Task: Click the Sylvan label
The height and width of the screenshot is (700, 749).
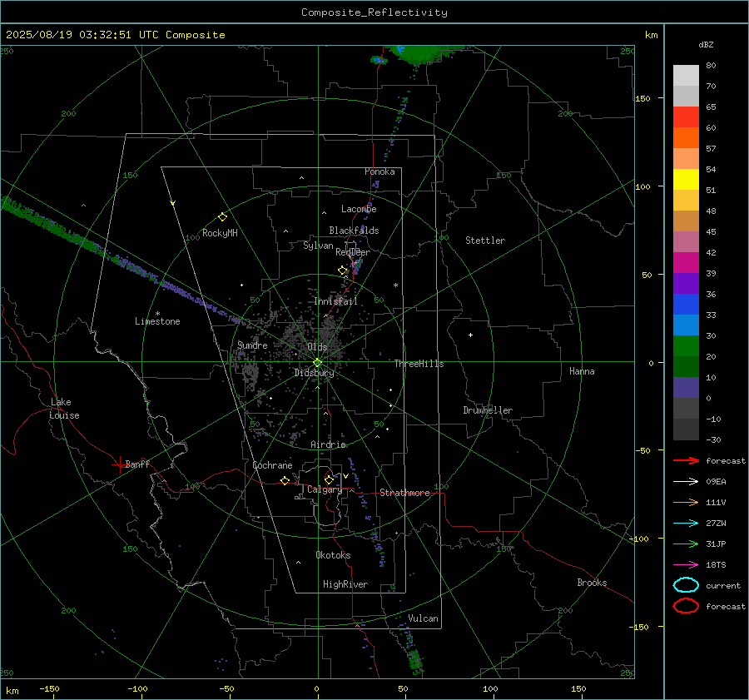Action: tap(318, 246)
